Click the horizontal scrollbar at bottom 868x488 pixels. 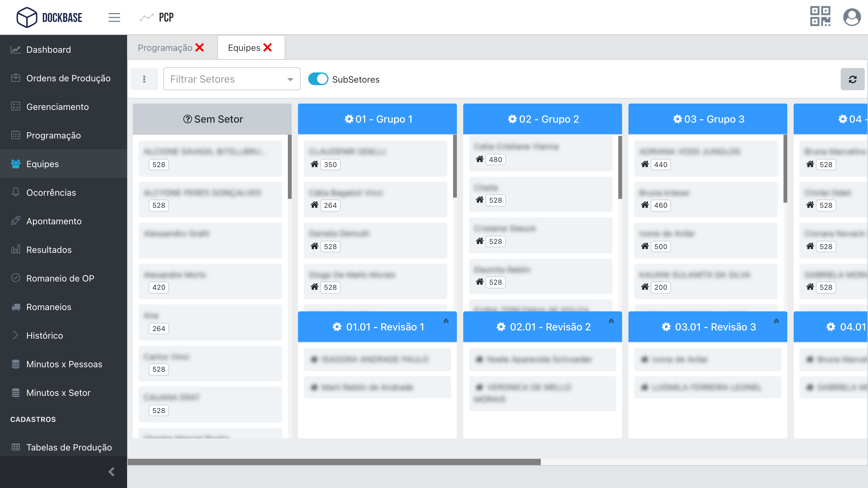click(334, 462)
